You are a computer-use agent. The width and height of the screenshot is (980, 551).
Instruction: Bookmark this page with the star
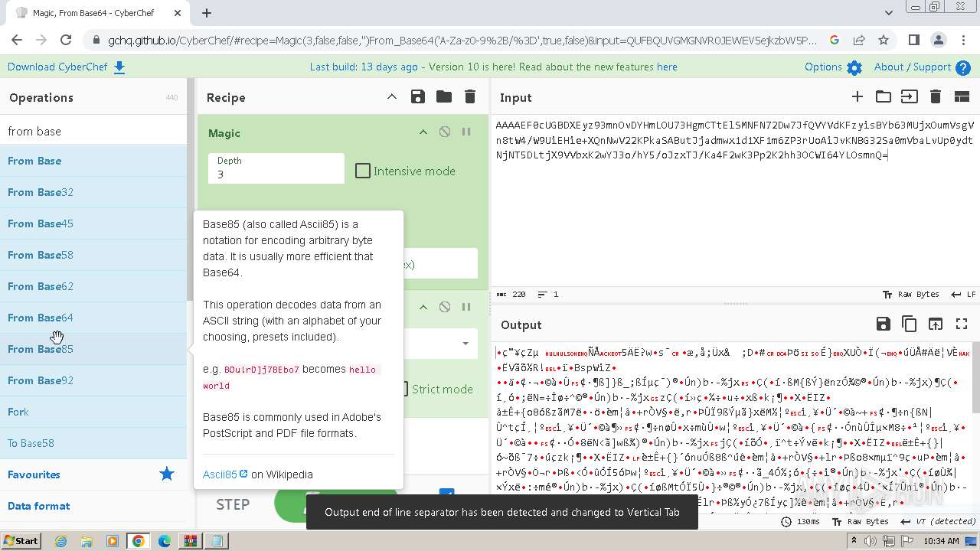pos(884,40)
